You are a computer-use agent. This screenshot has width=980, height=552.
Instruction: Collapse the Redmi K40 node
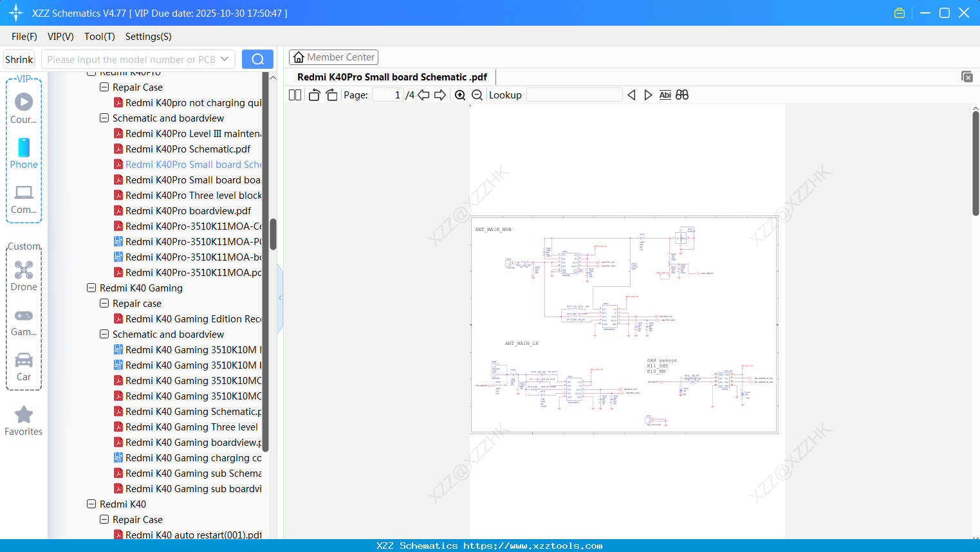(x=91, y=504)
